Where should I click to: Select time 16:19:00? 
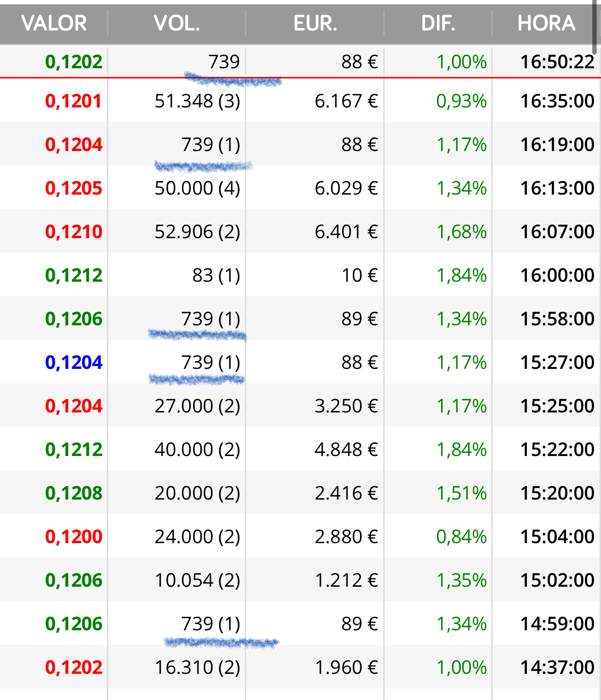point(557,145)
